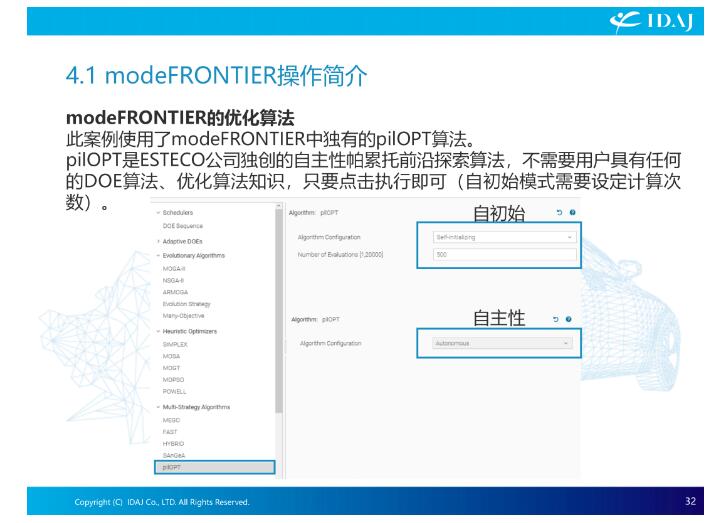Select the SIMPLEX optimizer
This screenshot has height=523, width=717.
(175, 345)
